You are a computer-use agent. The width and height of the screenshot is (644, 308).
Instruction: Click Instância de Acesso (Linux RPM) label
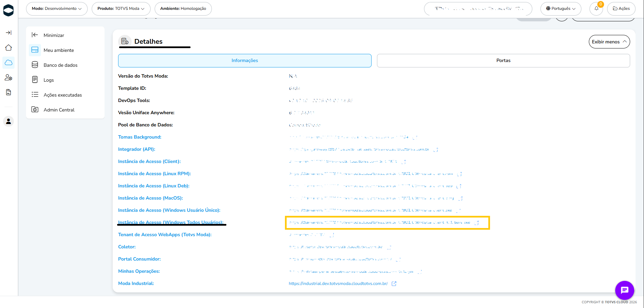[155, 173]
